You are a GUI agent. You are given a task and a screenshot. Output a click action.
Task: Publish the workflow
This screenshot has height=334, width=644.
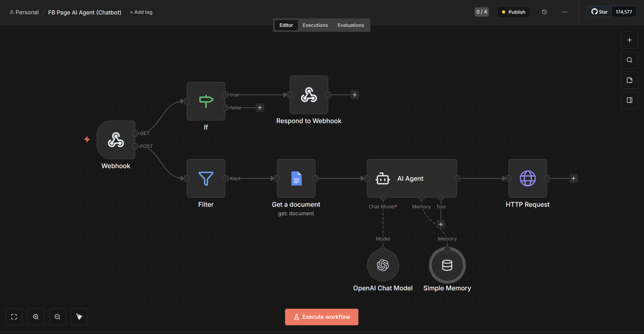click(513, 12)
